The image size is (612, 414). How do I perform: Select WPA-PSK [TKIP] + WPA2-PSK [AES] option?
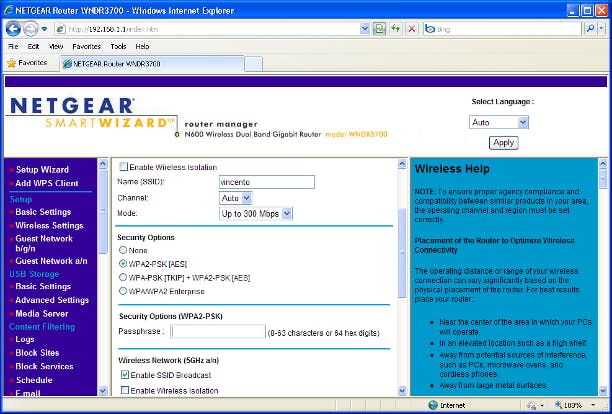123,277
